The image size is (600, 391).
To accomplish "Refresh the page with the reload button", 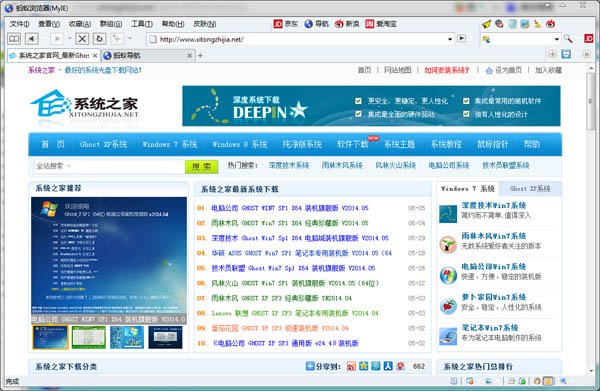I will click(99, 39).
